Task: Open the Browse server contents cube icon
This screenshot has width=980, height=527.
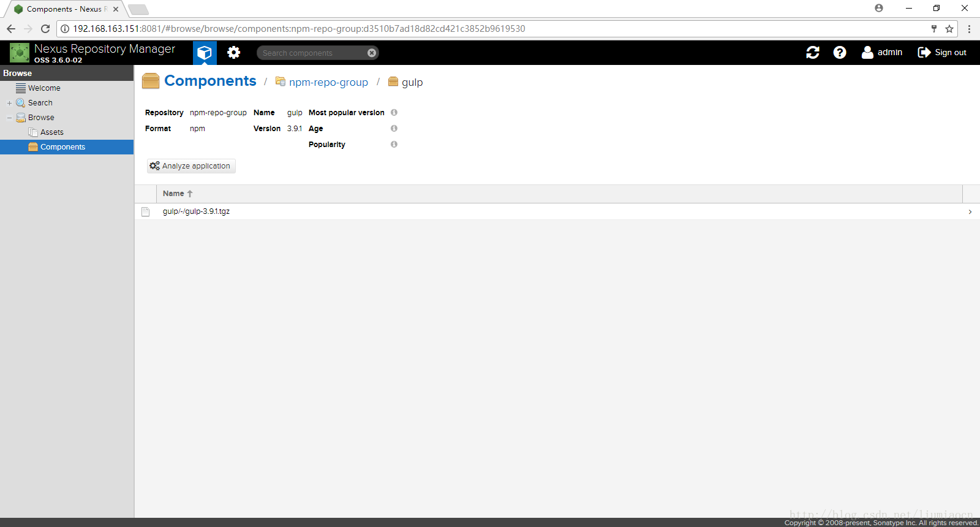Action: (x=205, y=53)
